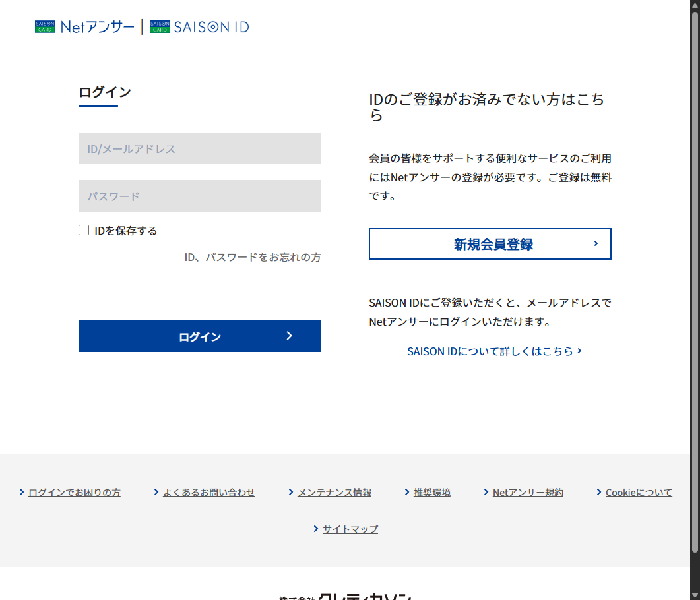700x600 pixels.
Task: Click the chevron before Cookieについて
Action: 598,492
